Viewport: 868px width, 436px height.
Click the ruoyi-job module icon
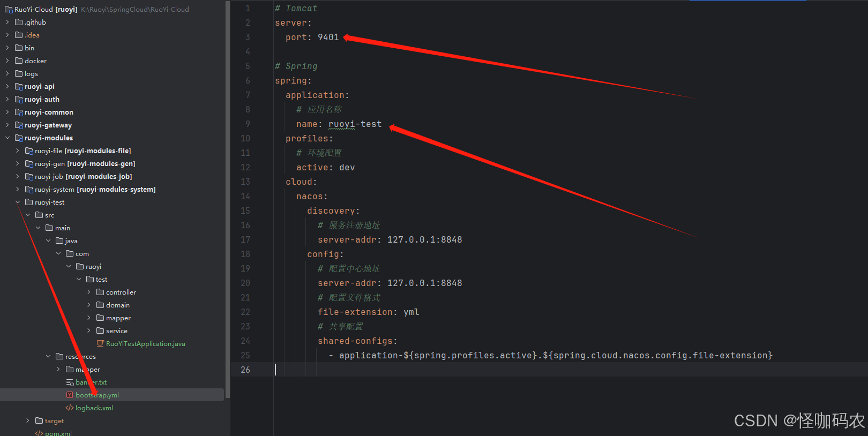coord(29,176)
